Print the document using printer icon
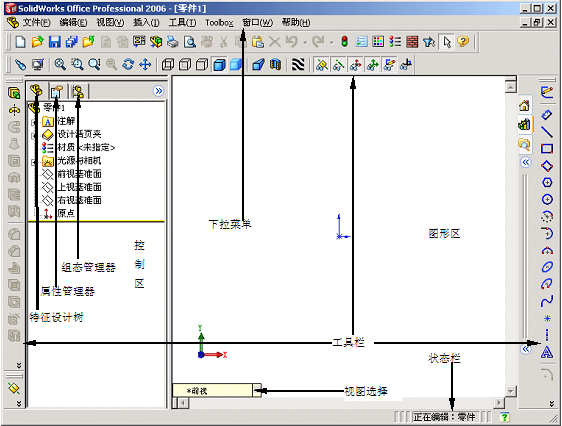Viewport: 562px width, 426px height. click(x=173, y=42)
